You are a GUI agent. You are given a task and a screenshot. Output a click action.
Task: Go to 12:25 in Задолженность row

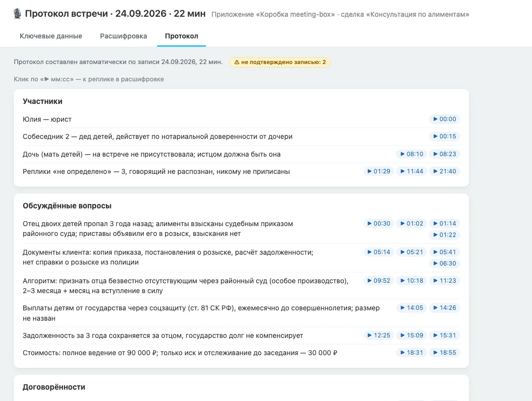(x=379, y=335)
